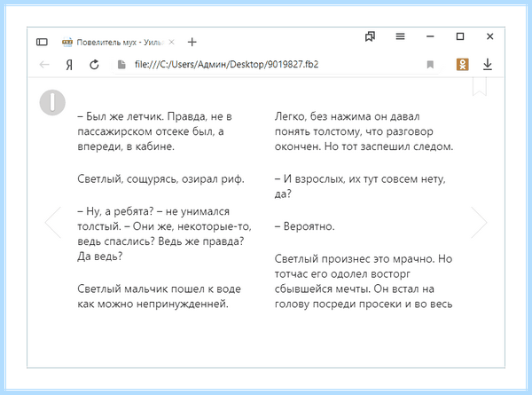Open a new tab with plus button
The image size is (532, 395).
click(x=192, y=42)
